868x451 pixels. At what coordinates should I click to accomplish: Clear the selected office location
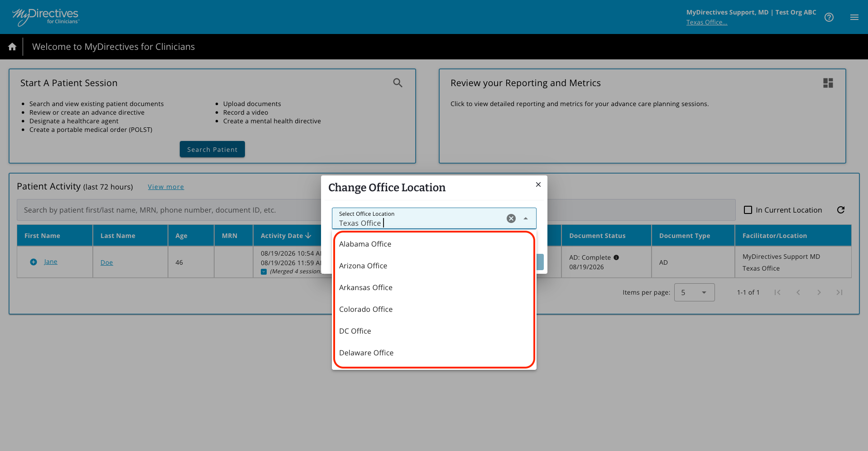(511, 218)
